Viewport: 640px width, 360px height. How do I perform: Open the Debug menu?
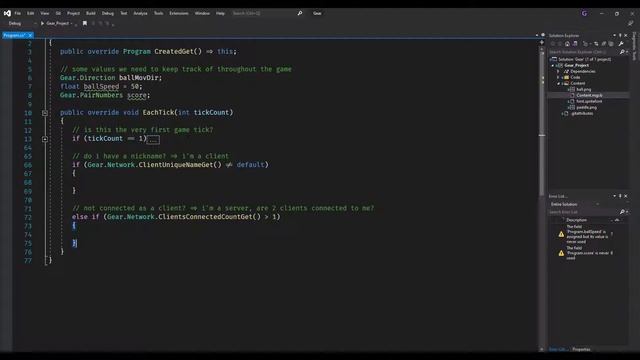[x=108, y=13]
